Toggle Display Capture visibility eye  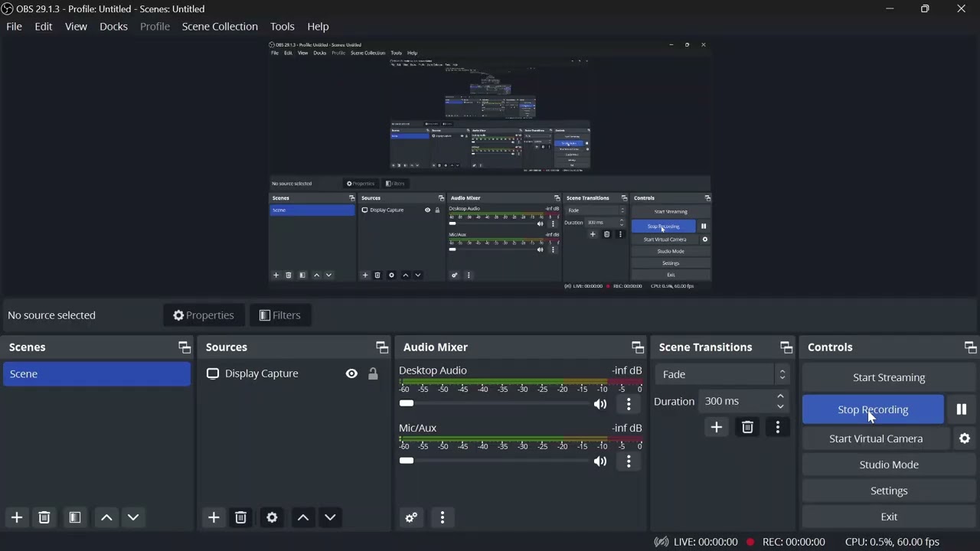pyautogui.click(x=351, y=373)
